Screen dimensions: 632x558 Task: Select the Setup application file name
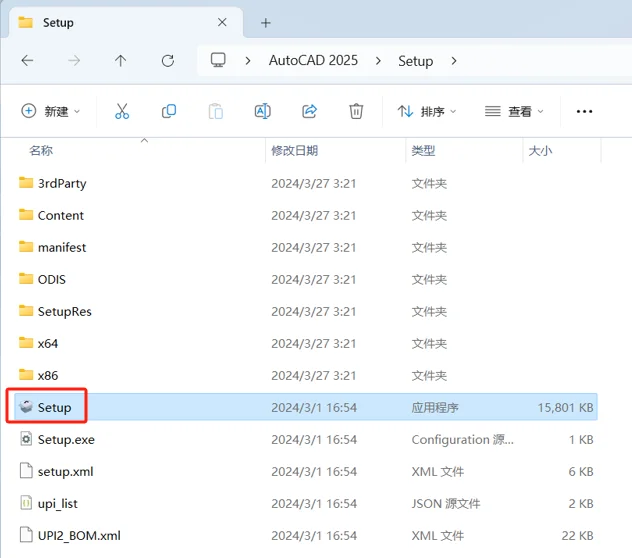(x=54, y=408)
